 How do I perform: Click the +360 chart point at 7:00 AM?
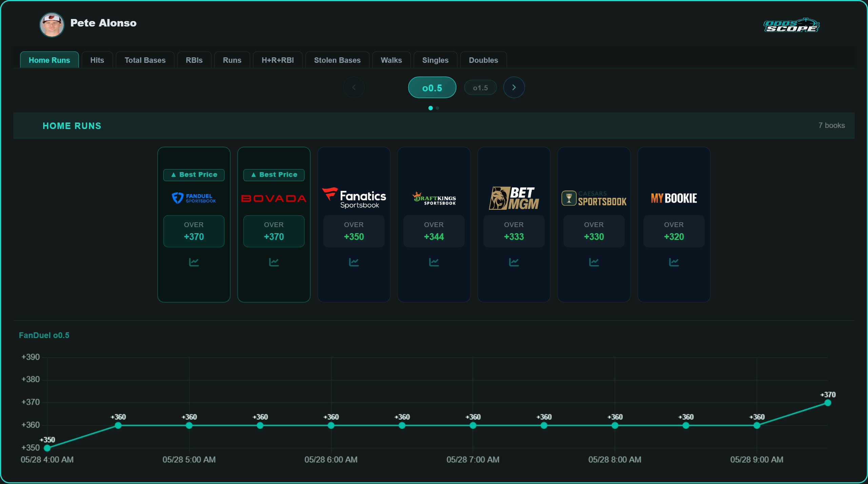pos(473,425)
